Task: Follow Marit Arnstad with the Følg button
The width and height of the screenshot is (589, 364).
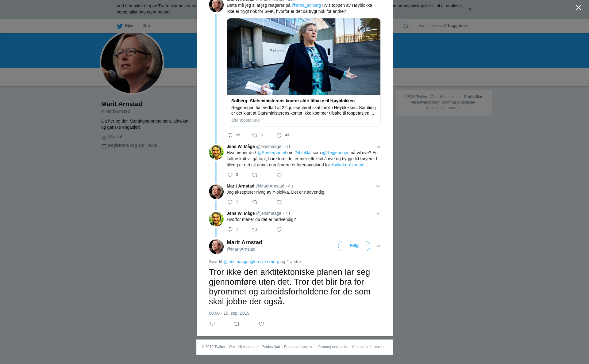Action: [354, 246]
